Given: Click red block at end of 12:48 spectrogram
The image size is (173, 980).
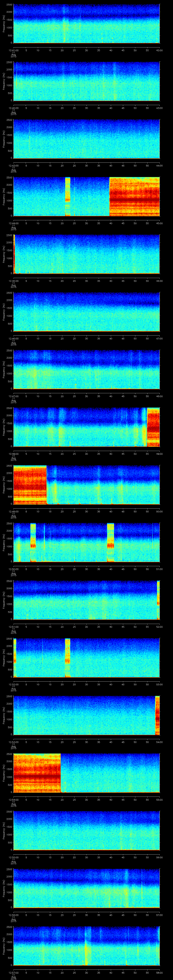Looking at the screenshot, I should pos(153,427).
